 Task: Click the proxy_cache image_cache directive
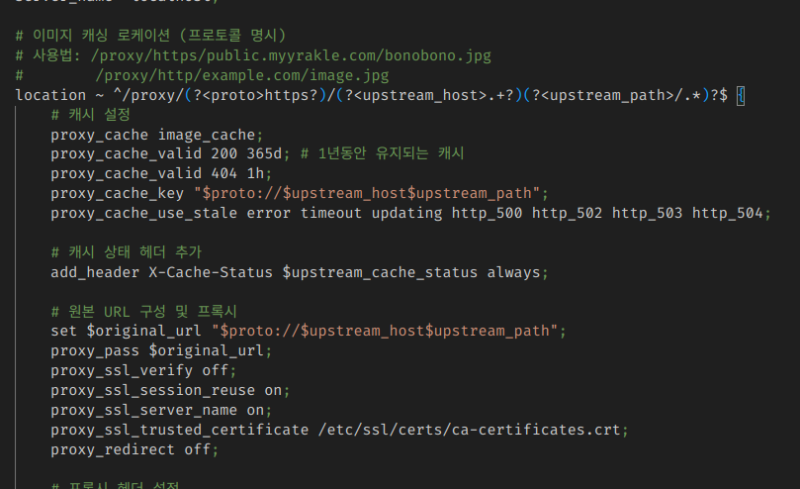(157, 134)
